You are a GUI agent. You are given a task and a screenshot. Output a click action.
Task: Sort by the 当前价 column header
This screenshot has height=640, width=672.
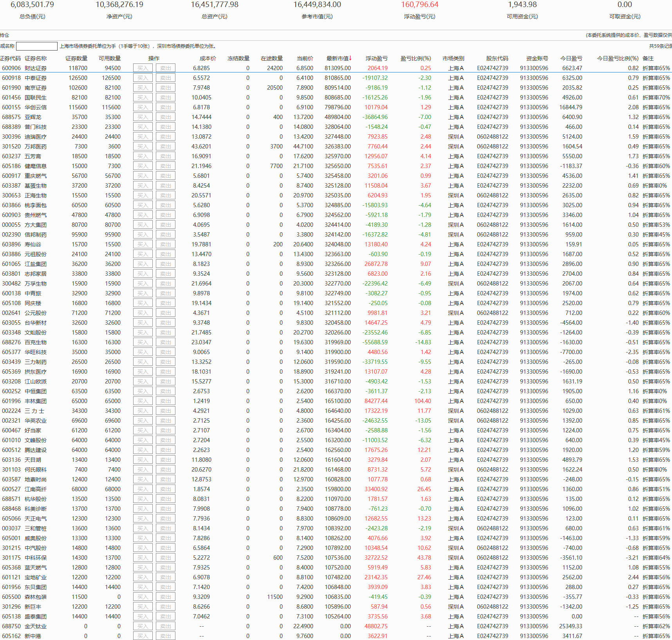pos(305,58)
